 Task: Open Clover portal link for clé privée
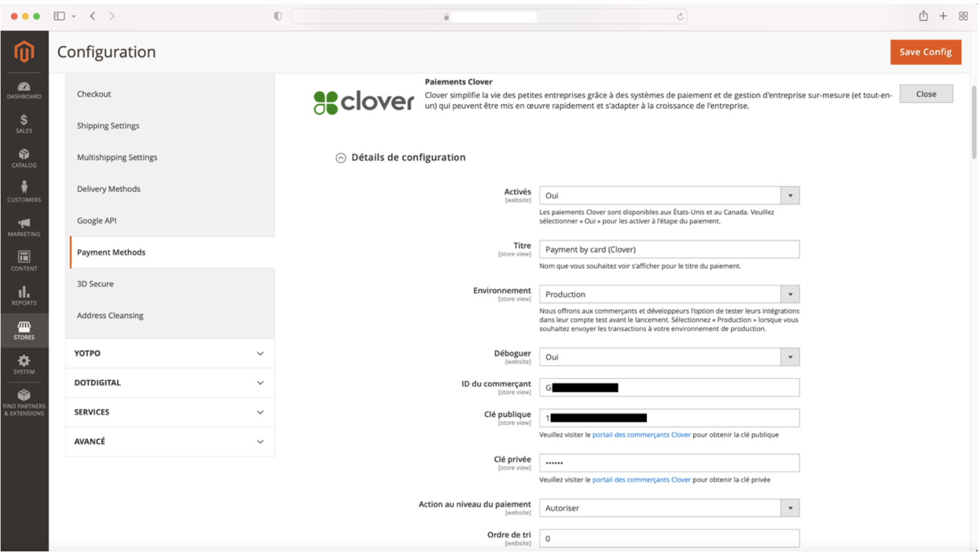click(x=641, y=480)
